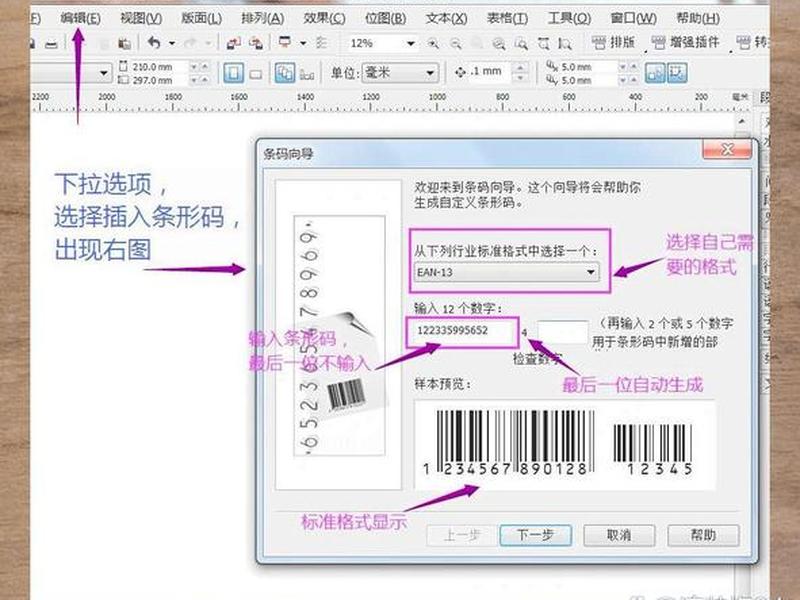
Task: Open the 帮助(H) menu
Action: pos(697,19)
